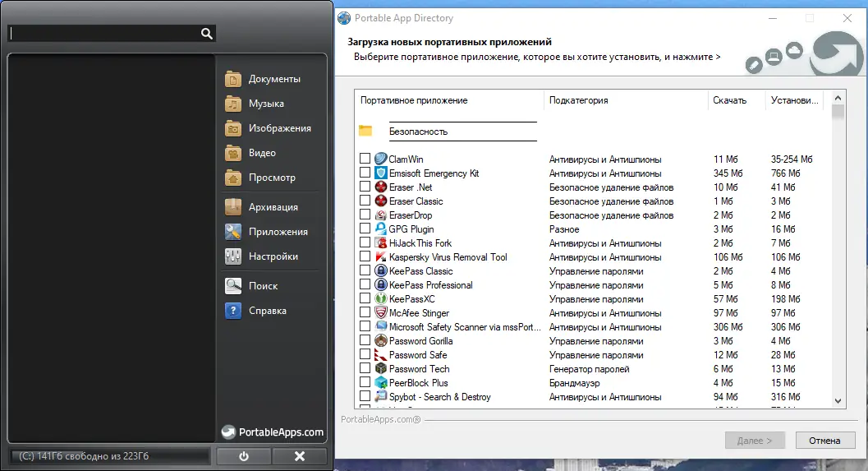Sort by Скачать column header
Screen dimensions: 868x471
pyautogui.click(x=737, y=100)
